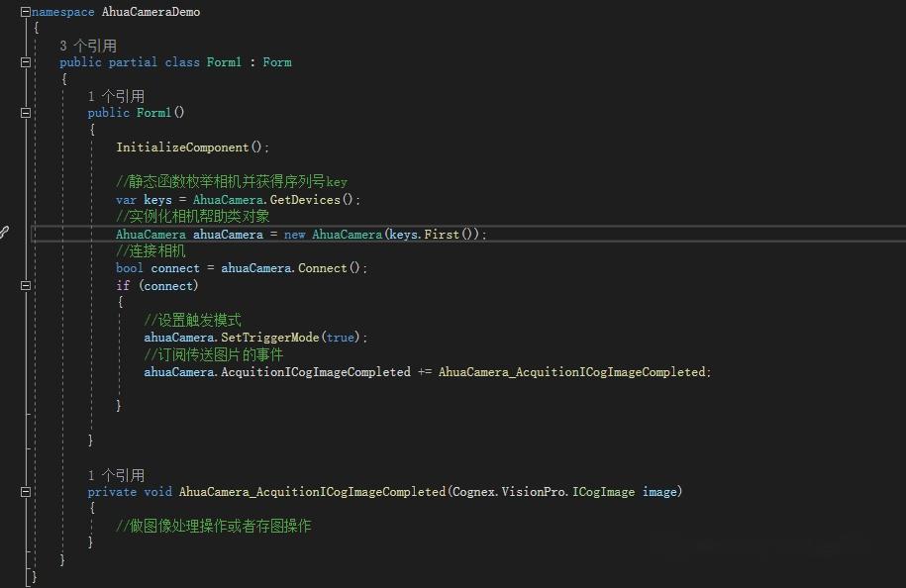Click the bookmark icon in the left margin
The height and width of the screenshot is (588, 906).
[x=7, y=230]
